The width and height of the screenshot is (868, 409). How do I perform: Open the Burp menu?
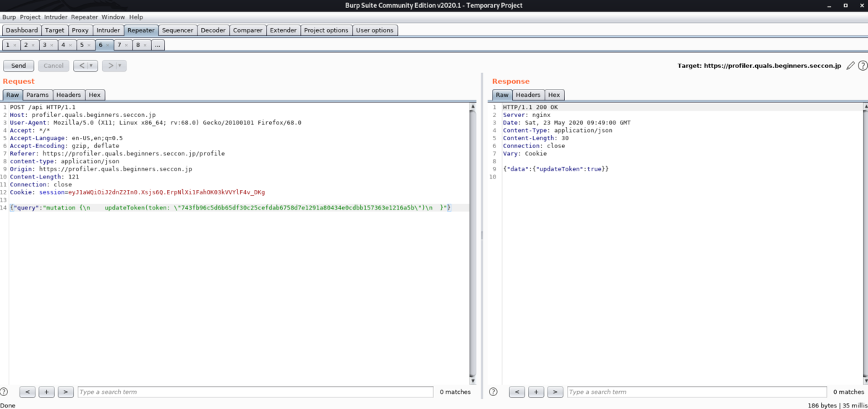(9, 17)
